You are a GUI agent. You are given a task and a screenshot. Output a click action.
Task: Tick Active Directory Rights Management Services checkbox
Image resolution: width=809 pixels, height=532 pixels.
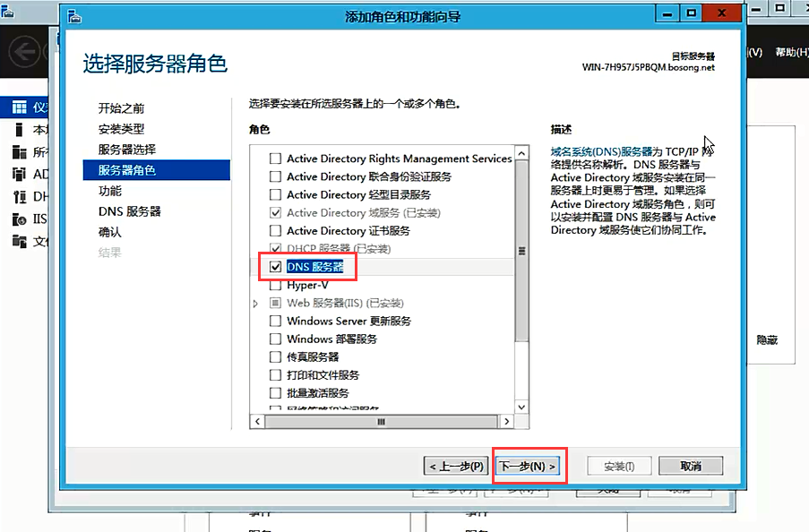point(276,159)
